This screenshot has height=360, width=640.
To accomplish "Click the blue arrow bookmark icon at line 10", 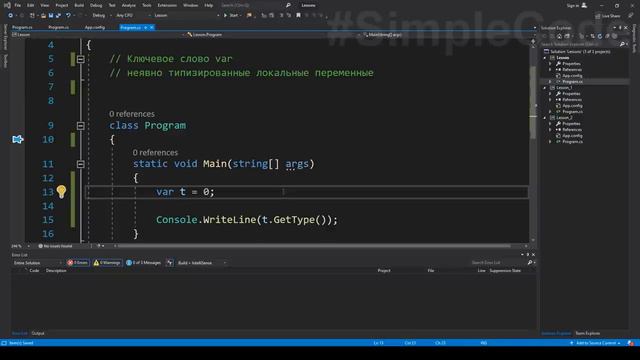I will point(18,140).
